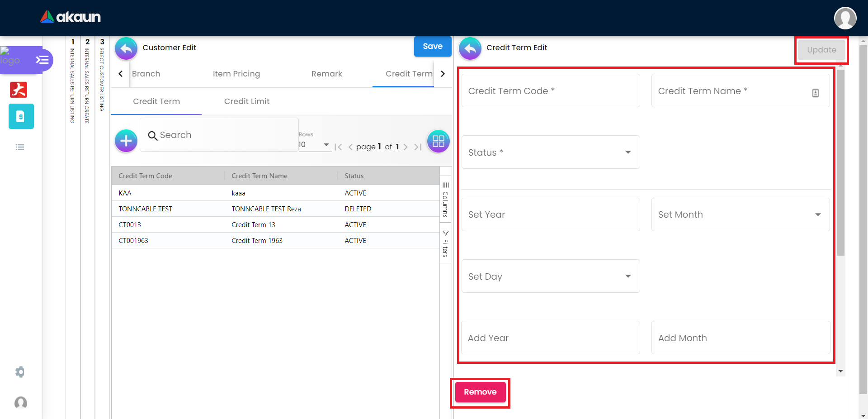
Task: Click the Customer Edit back arrow icon
Action: (x=126, y=48)
